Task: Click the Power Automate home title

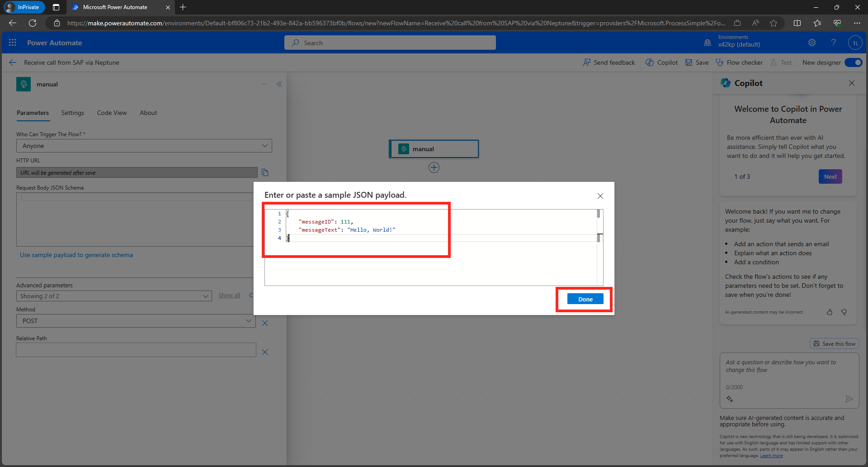Action: coord(55,43)
